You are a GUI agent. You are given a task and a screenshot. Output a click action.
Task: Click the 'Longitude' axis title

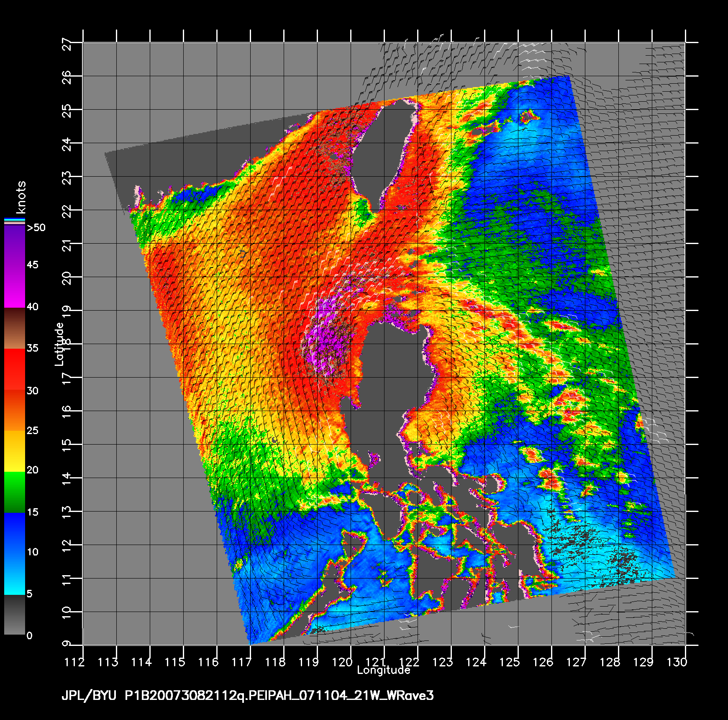(383, 671)
